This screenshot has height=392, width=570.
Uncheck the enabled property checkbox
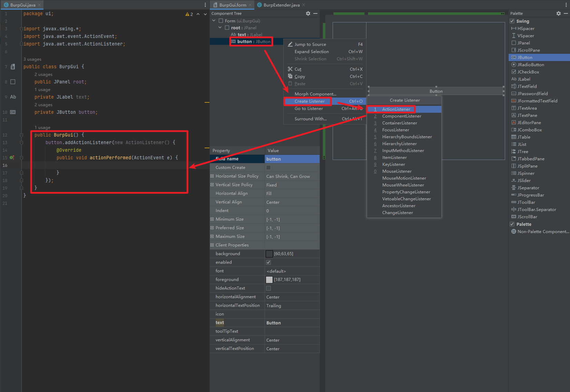coord(268,262)
